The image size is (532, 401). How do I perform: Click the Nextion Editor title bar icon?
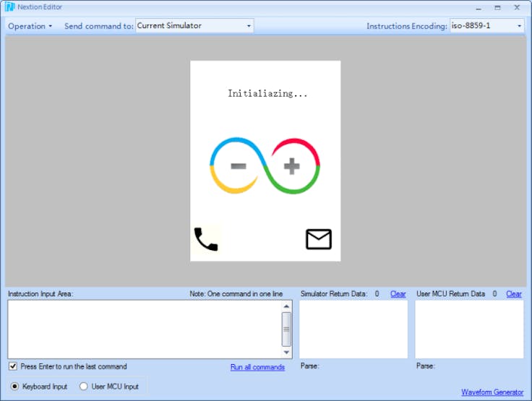[x=10, y=7]
